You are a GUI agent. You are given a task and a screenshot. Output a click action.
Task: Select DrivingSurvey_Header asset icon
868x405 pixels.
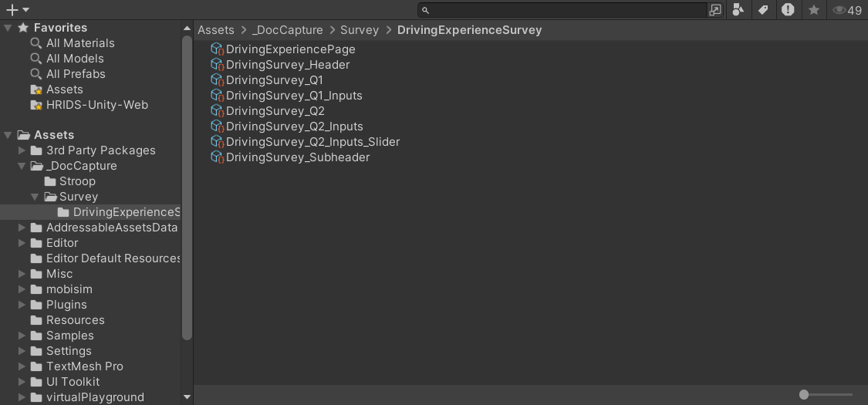[218, 66]
